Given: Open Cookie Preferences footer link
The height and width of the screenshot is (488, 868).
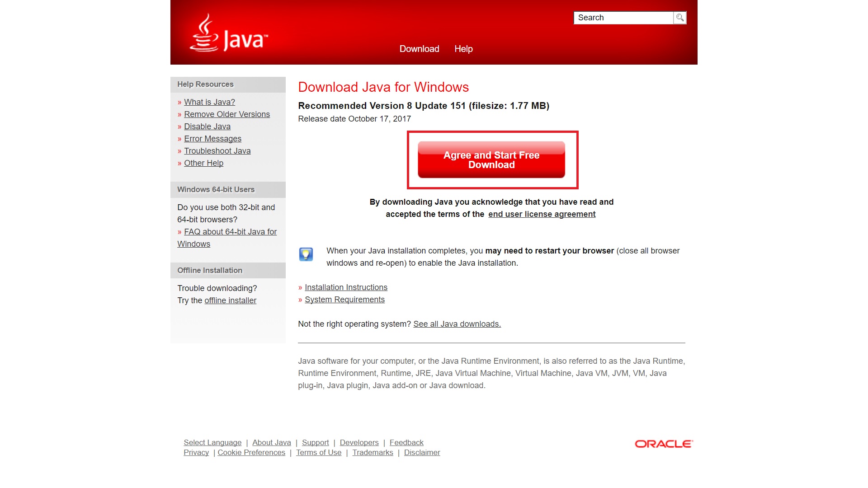Looking at the screenshot, I should click(x=251, y=453).
